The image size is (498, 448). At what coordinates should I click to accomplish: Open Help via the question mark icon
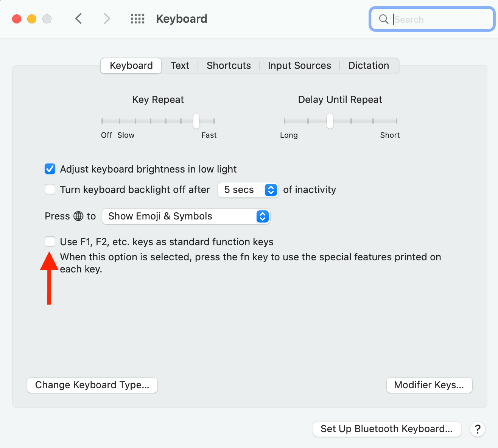(x=477, y=429)
